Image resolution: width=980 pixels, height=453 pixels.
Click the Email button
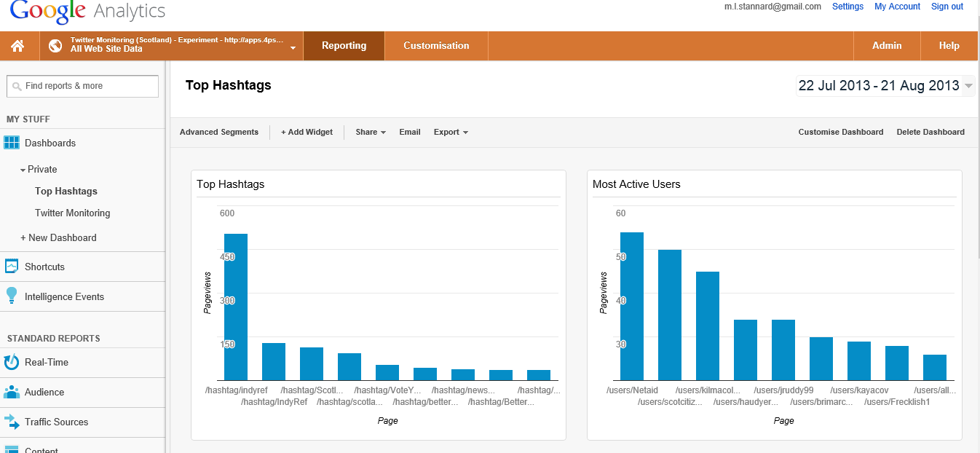[410, 132]
